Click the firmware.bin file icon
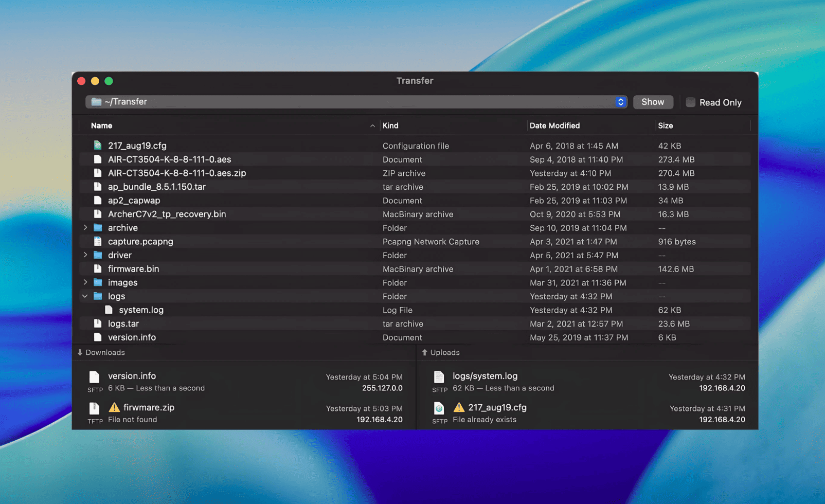The width and height of the screenshot is (825, 504). (x=98, y=269)
